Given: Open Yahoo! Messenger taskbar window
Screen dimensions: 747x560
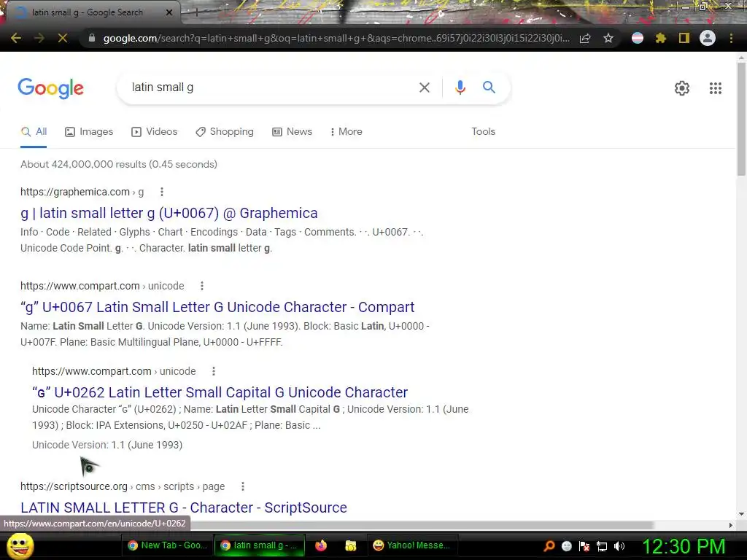Looking at the screenshot, I should [x=412, y=545].
